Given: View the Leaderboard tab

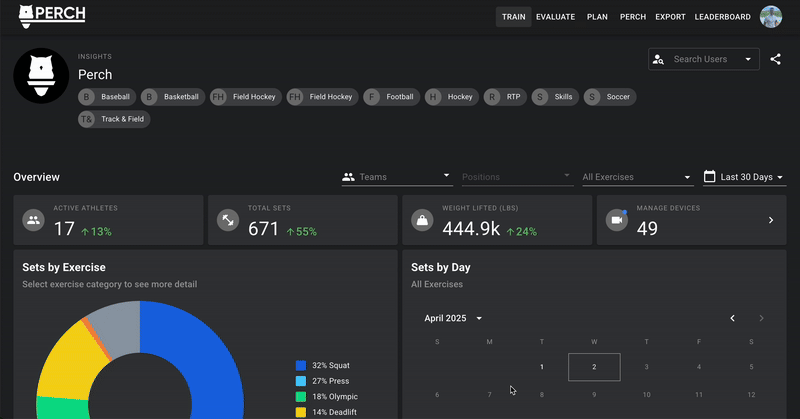Looking at the screenshot, I should pyautogui.click(x=722, y=17).
